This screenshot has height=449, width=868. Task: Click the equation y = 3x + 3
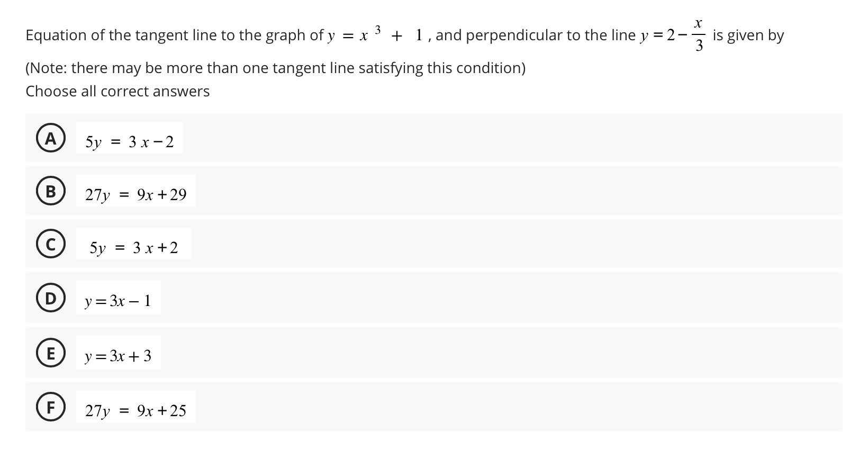tap(117, 355)
